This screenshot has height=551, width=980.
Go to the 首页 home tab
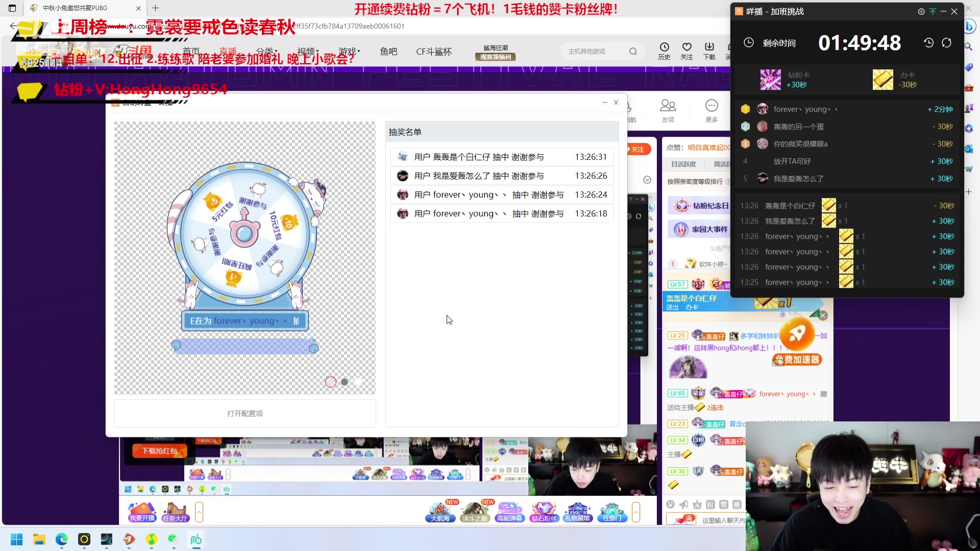coord(191,51)
